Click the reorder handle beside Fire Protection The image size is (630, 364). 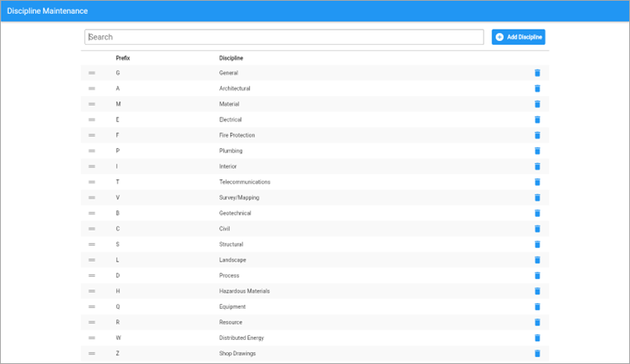(x=92, y=135)
